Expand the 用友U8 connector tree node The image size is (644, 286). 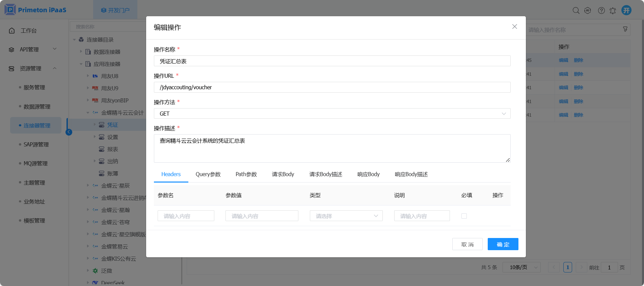click(88, 76)
